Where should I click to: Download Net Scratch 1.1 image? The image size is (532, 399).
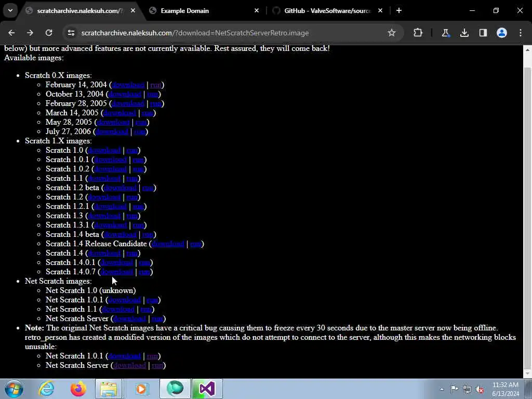coord(118,309)
